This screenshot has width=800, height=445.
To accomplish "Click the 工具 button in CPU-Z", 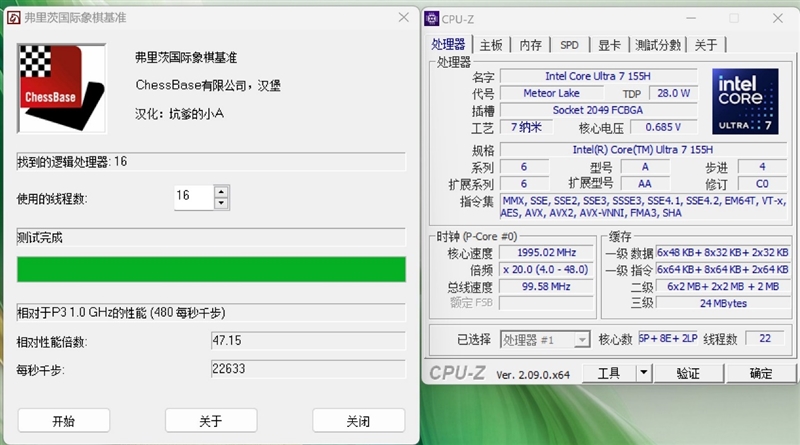I will click(609, 374).
